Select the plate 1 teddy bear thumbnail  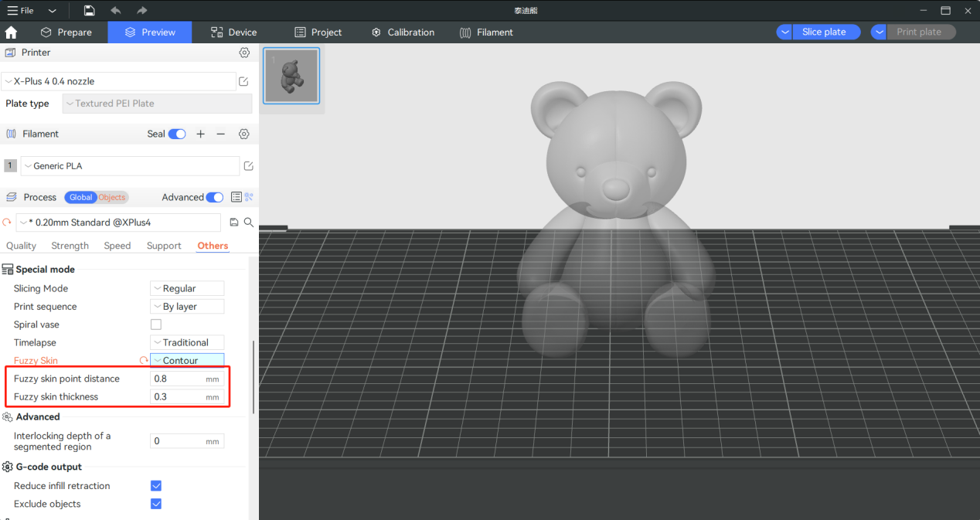tap(291, 76)
